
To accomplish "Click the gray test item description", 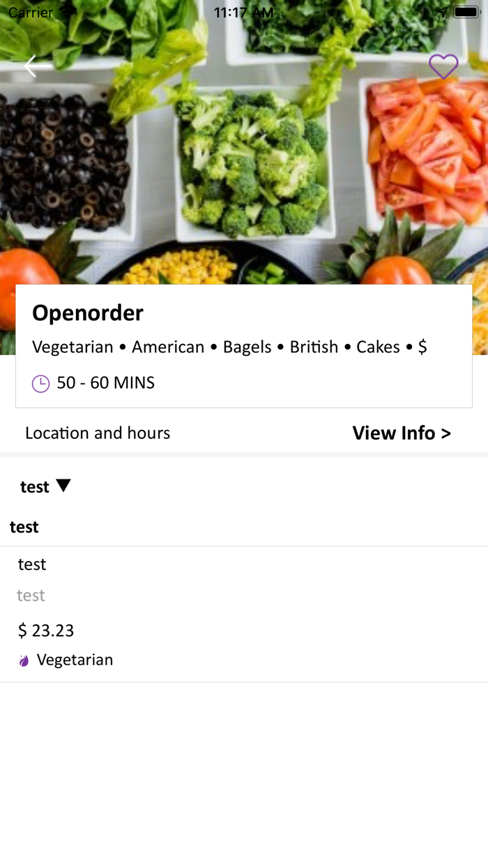I will coord(31,595).
